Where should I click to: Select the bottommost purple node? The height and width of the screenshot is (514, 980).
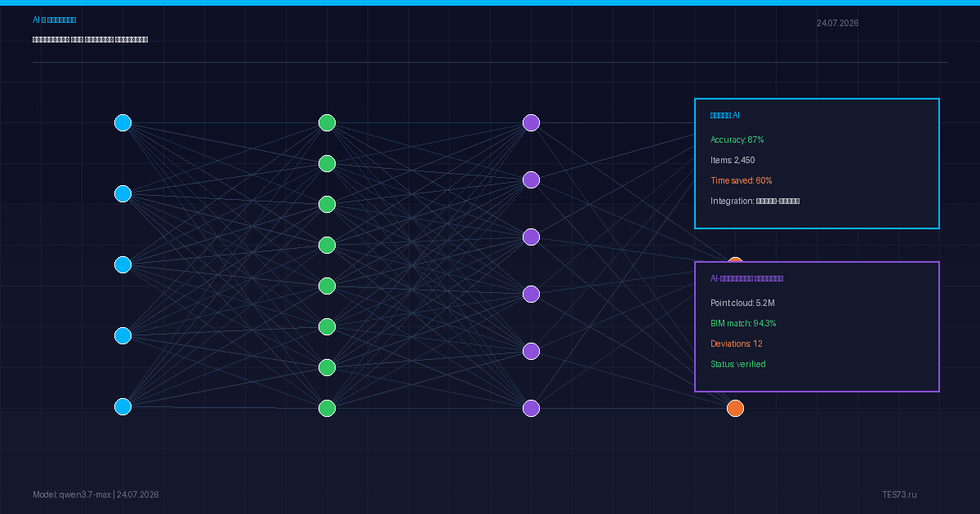531,408
